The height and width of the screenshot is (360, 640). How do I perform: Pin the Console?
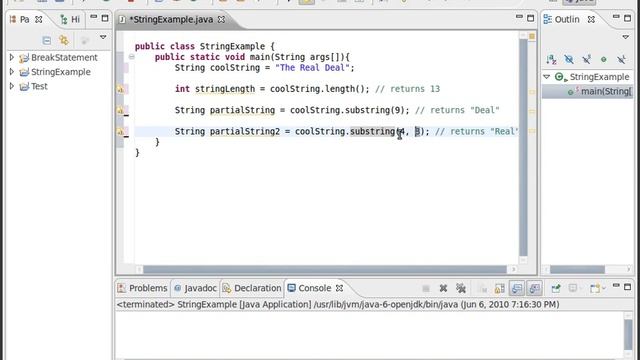pos(556,289)
